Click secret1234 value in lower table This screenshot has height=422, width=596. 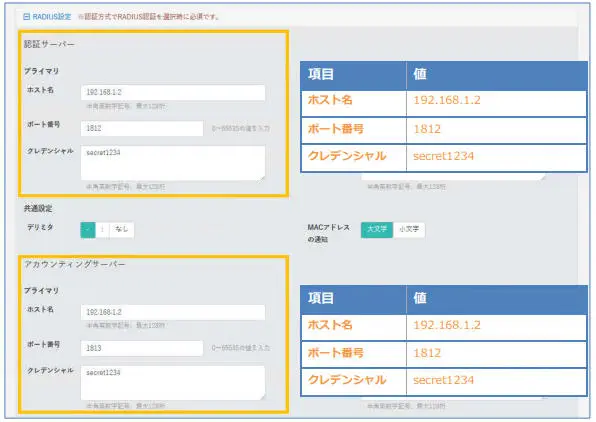444,380
